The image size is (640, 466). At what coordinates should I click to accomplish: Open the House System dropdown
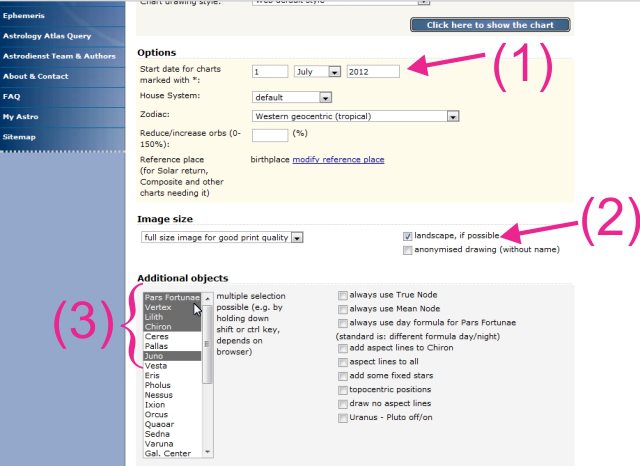pyautogui.click(x=292, y=97)
